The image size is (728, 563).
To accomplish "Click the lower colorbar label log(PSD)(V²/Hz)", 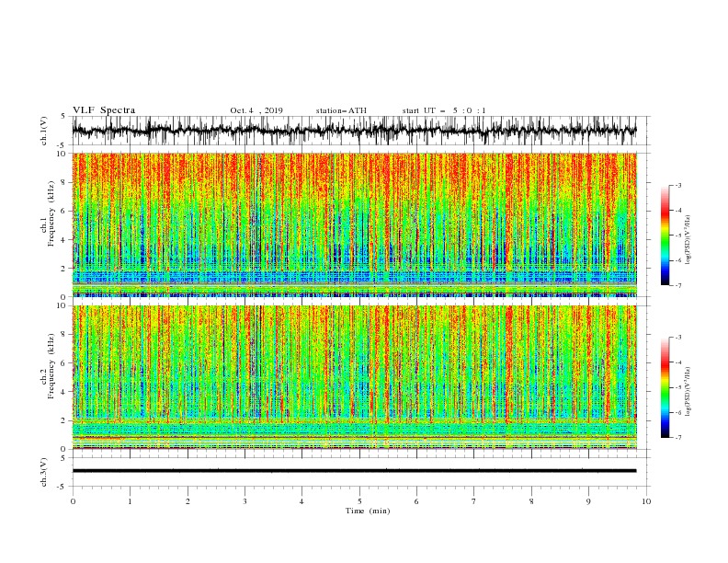I will (688, 392).
